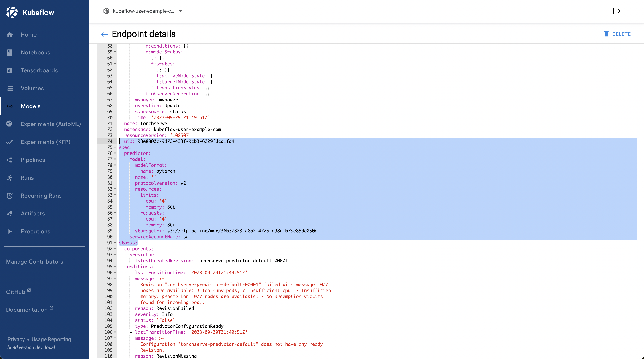The image size is (644, 359).
Task: Collapse the status fold arrow at line 91
Action: tap(115, 243)
